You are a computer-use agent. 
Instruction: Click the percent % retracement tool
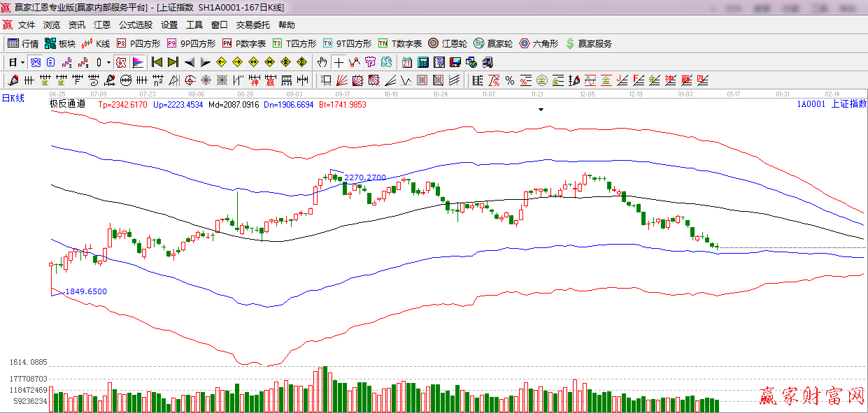509,80
